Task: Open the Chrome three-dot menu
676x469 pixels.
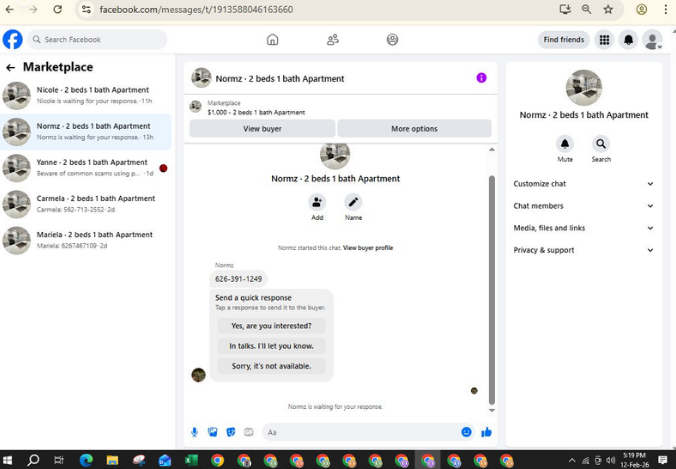Action: 666,9
